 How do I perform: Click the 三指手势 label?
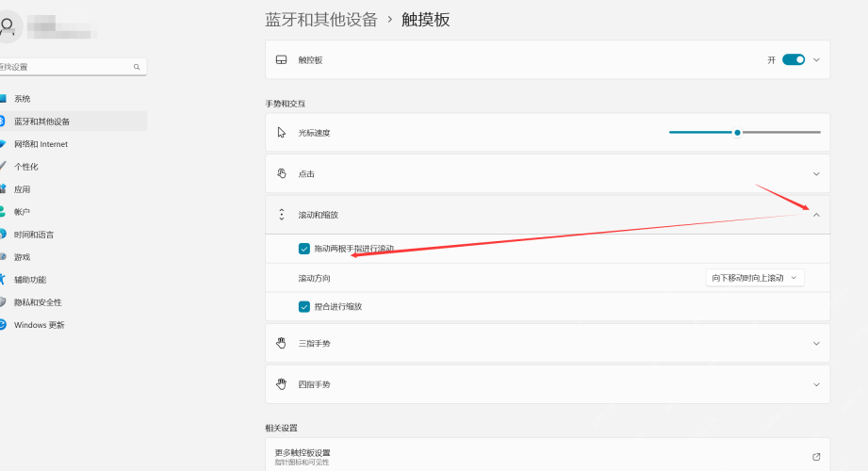(314, 343)
